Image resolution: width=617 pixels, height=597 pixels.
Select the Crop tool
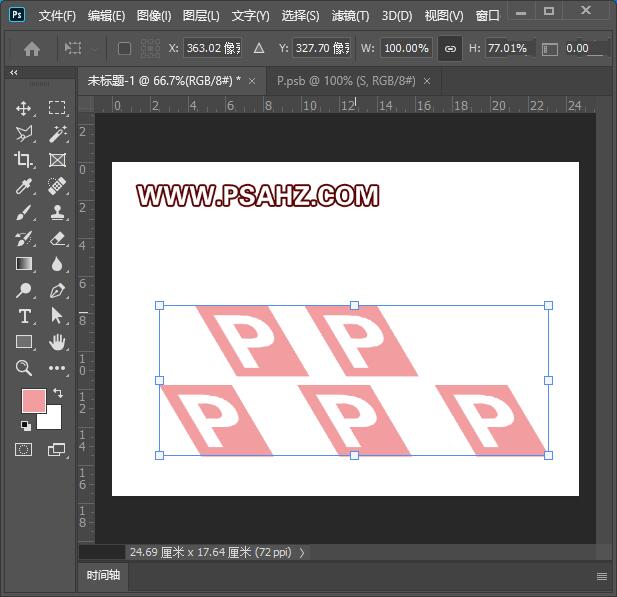pos(23,160)
